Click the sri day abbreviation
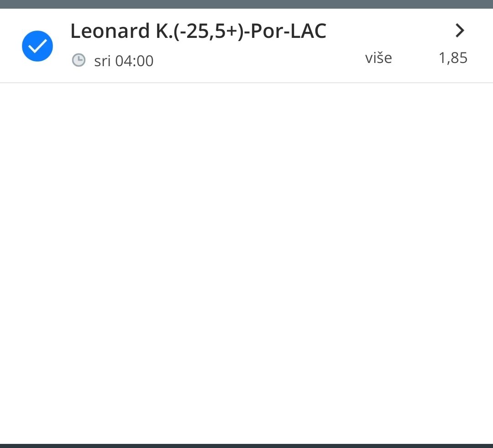493x448 pixels. 102,61
